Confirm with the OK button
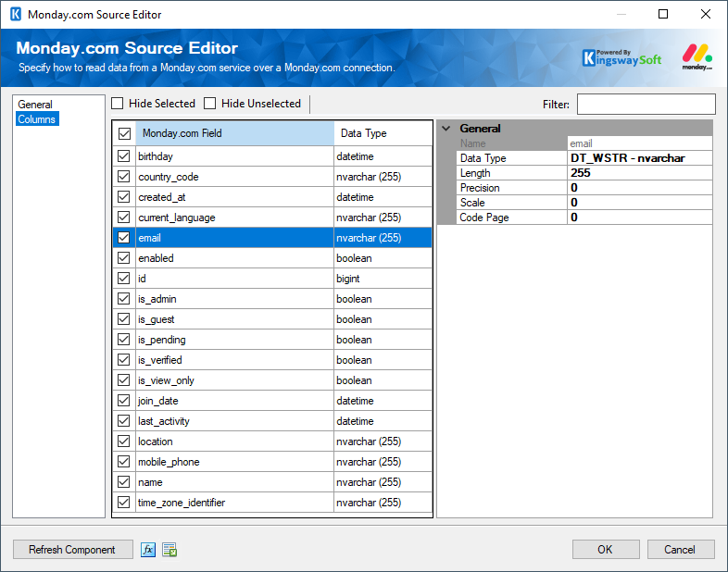 606,550
